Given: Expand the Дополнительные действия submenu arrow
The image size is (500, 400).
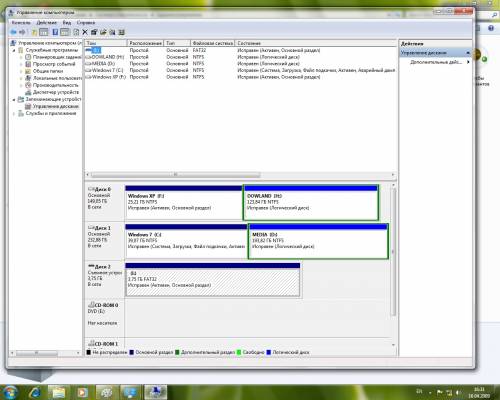Looking at the screenshot, I should tap(468, 62).
